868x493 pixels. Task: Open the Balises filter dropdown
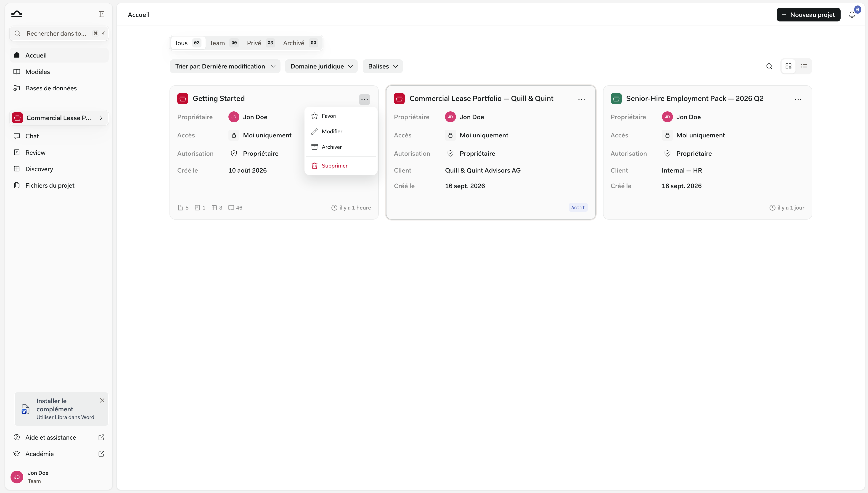coord(383,66)
